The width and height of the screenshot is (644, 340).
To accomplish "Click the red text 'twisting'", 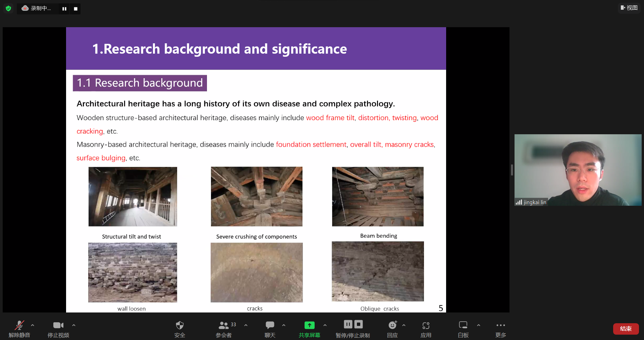I will [405, 118].
